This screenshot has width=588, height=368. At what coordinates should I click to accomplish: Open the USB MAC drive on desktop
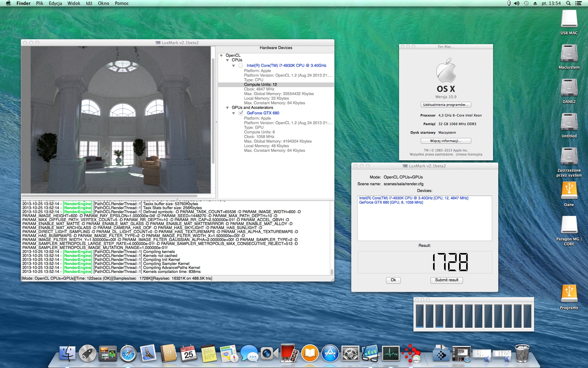(x=569, y=22)
